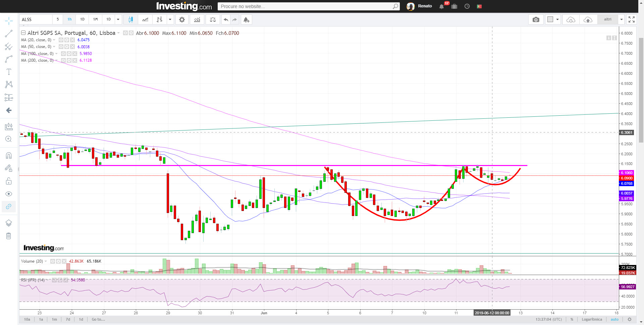This screenshot has height=325, width=644.
Task: Undo the last chart action
Action: tap(226, 19)
